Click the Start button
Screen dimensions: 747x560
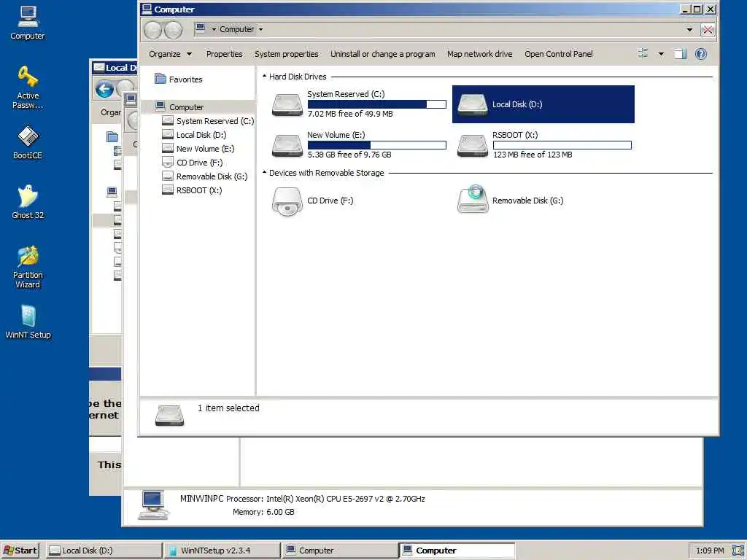20,551
